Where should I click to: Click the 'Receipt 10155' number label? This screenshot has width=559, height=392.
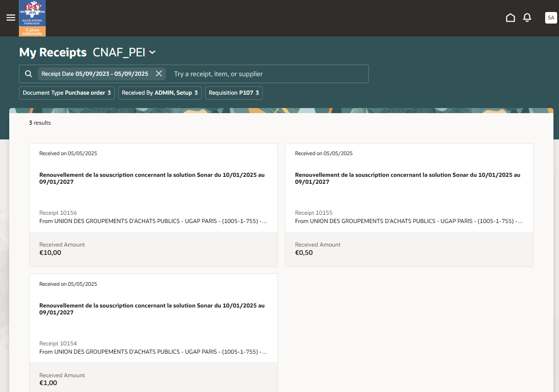tap(314, 213)
